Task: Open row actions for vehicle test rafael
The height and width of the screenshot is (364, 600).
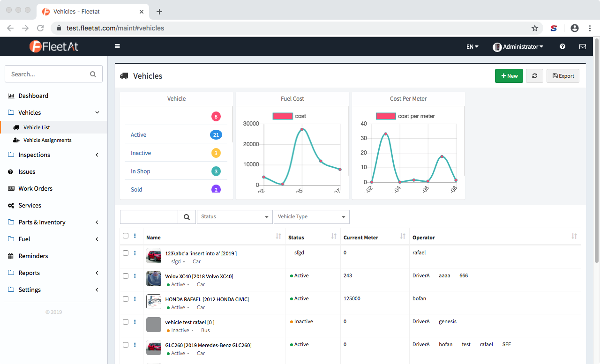Action: coord(135,322)
